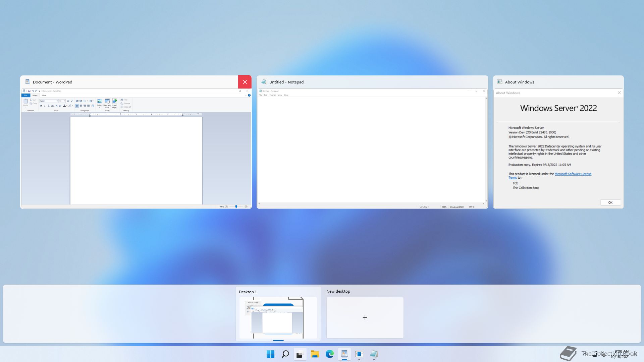Click the Notepad icon in thumbnail title

point(264,82)
